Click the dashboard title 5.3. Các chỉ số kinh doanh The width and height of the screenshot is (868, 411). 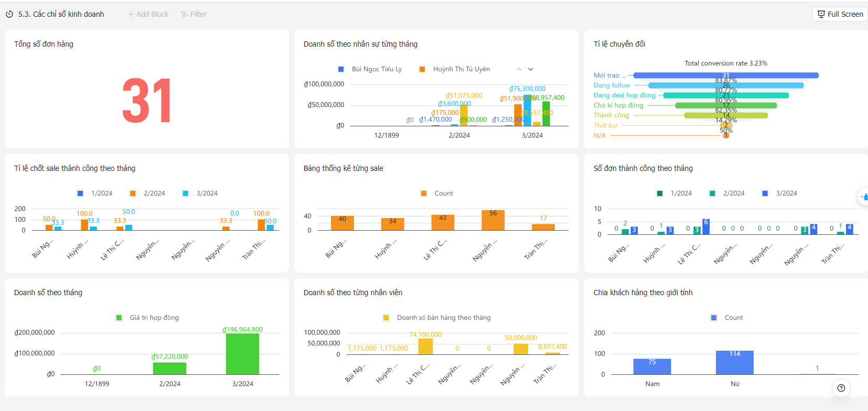click(61, 14)
